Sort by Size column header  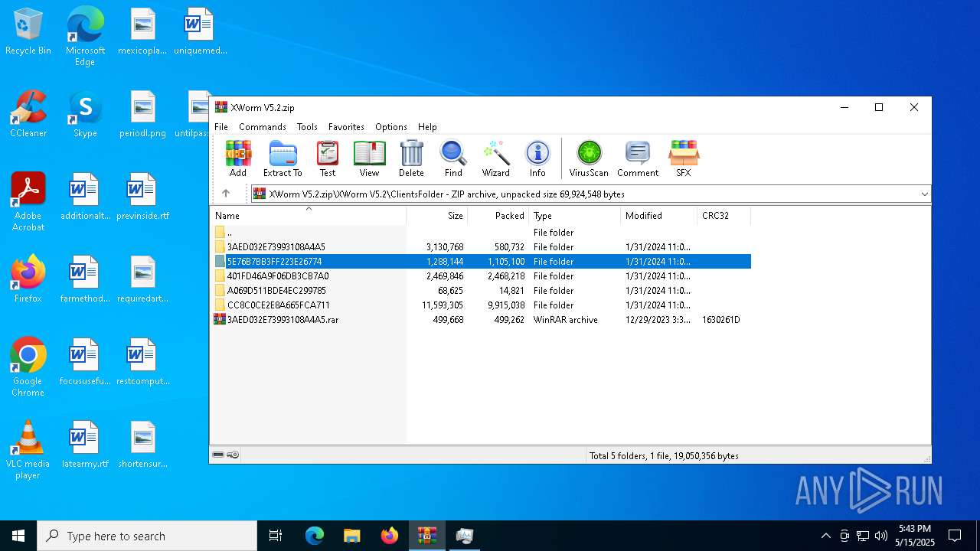437,216
